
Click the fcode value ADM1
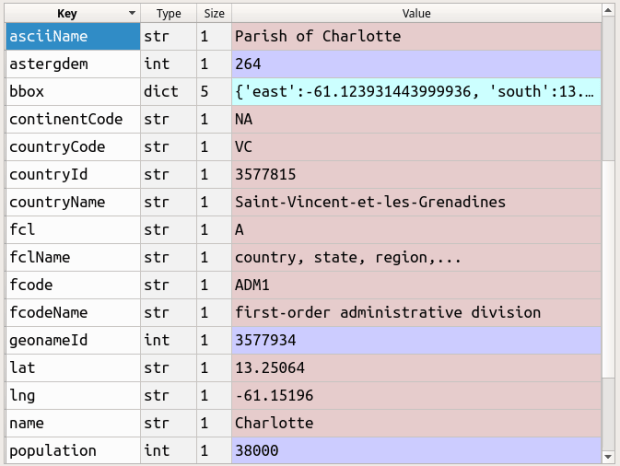[x=416, y=285]
